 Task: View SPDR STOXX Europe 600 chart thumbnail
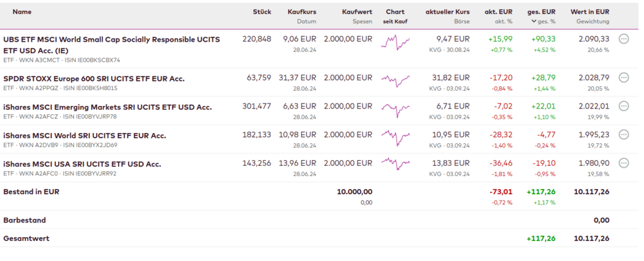pyautogui.click(x=395, y=80)
